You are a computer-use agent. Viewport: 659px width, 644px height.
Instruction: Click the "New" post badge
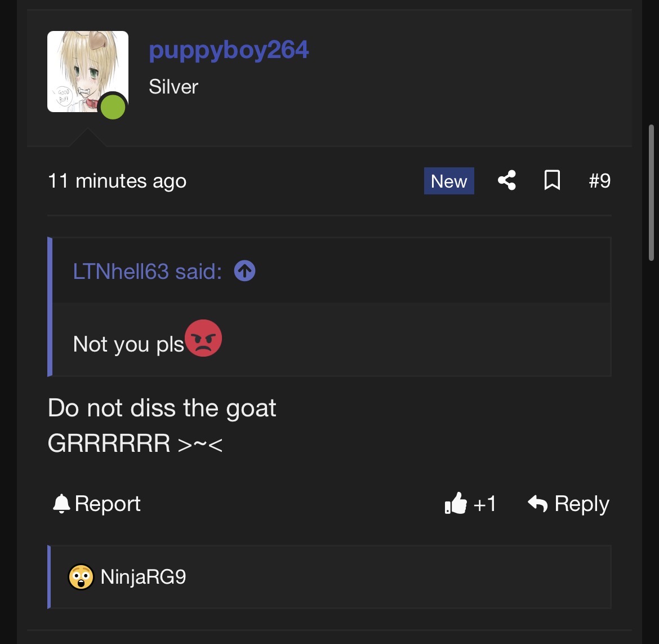pyautogui.click(x=449, y=181)
